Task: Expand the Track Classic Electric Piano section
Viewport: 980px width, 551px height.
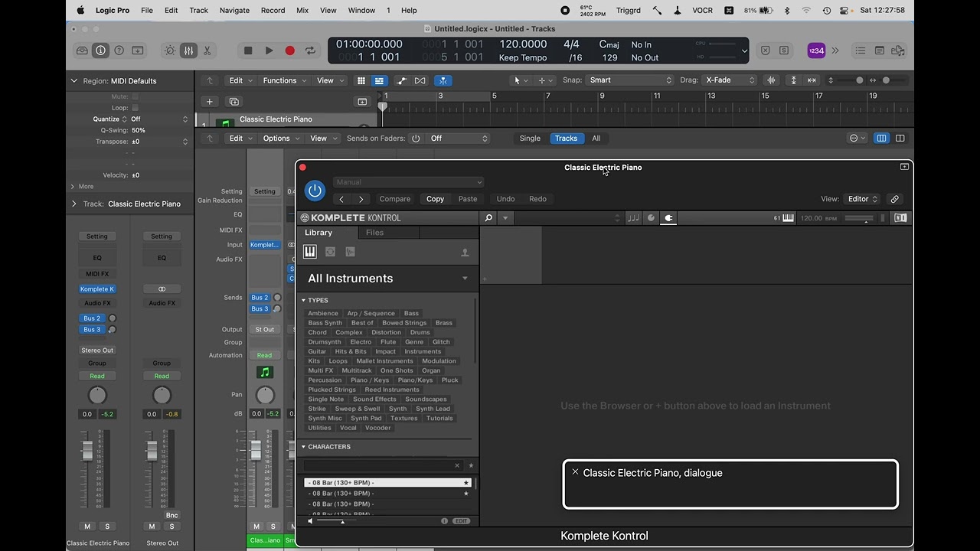Action: coord(74,204)
